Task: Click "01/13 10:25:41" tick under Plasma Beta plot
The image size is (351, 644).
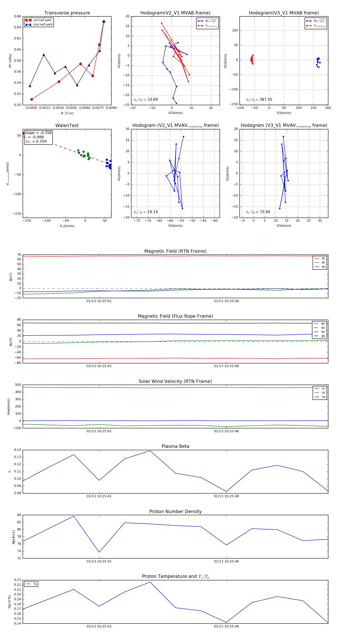Action: pyautogui.click(x=99, y=496)
